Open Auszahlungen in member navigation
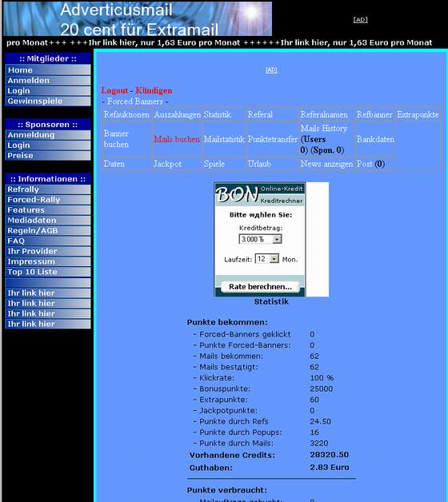448x502 pixels. [178, 114]
